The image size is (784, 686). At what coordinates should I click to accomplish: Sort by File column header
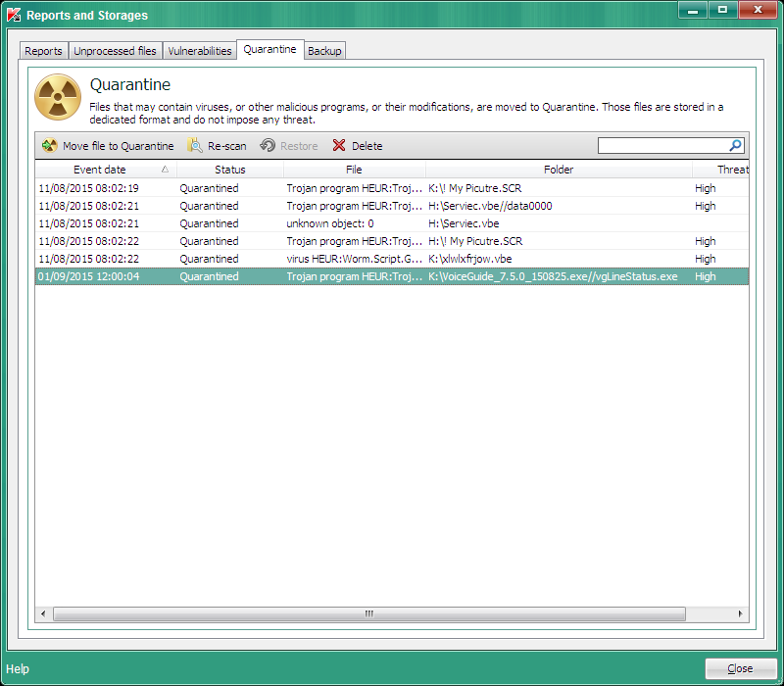pos(355,170)
